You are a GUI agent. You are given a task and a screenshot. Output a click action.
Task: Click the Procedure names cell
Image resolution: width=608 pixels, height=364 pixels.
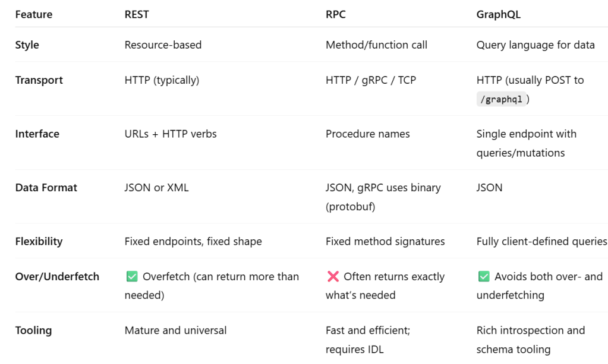pyautogui.click(x=367, y=134)
